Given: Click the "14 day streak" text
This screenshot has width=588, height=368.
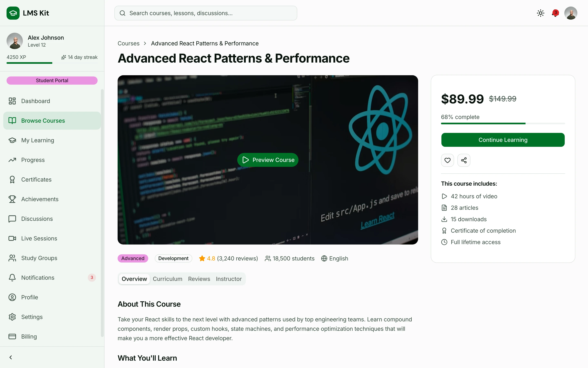Looking at the screenshot, I should 83,57.
